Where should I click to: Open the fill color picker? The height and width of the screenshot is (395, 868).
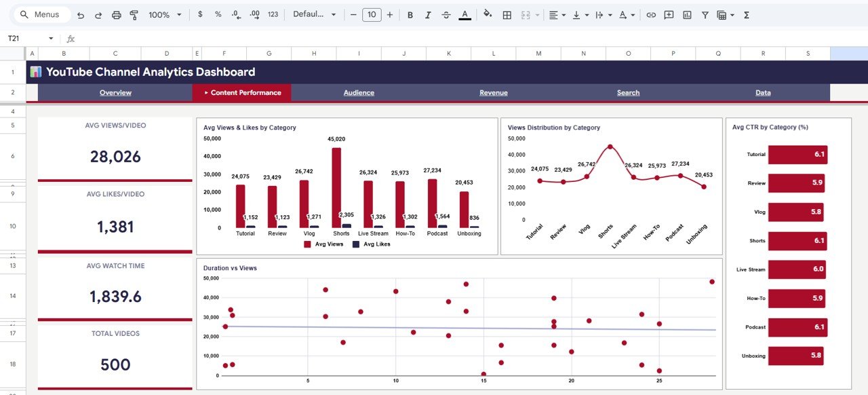click(x=488, y=14)
